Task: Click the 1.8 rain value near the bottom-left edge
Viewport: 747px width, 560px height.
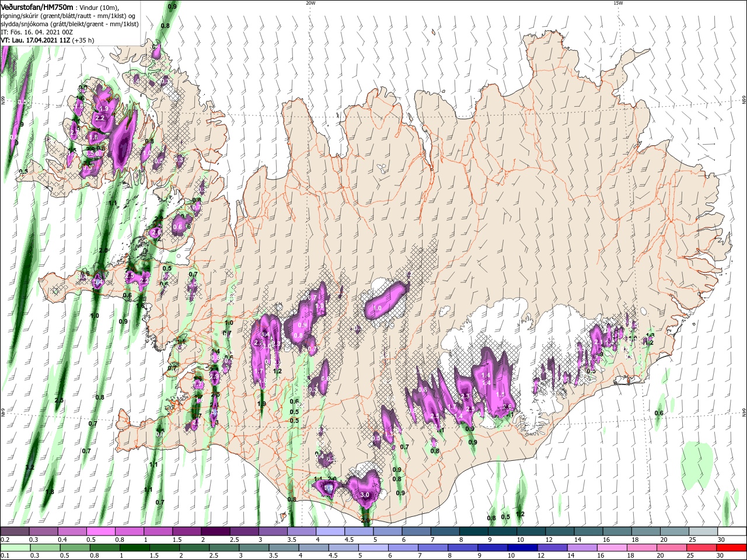Action: [x=50, y=492]
